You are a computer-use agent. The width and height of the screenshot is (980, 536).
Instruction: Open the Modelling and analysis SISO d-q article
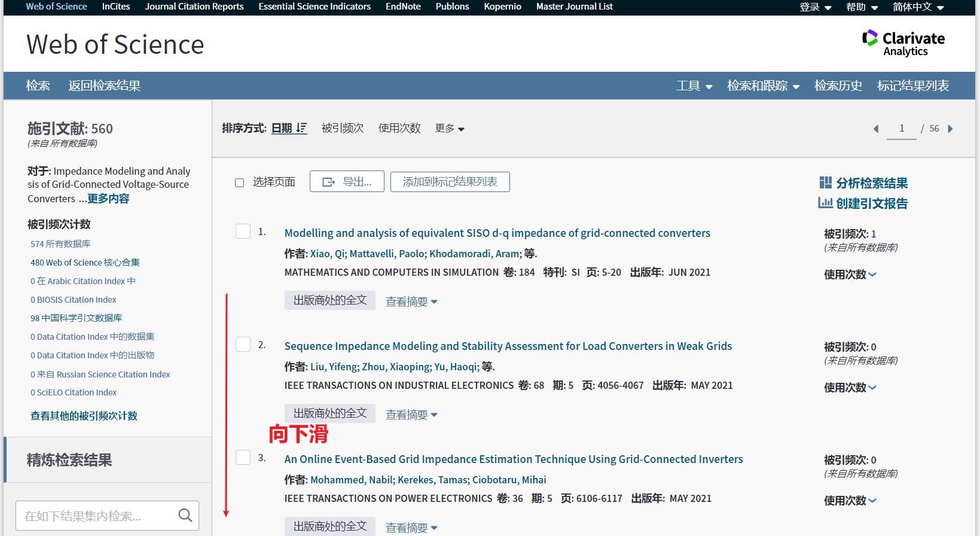pyautogui.click(x=497, y=233)
